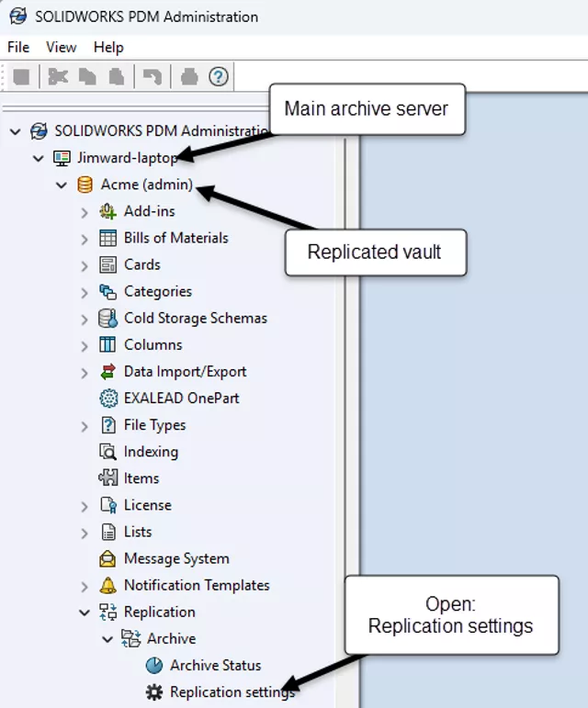Click the Lists document icon
The image size is (588, 708).
pyautogui.click(x=108, y=532)
